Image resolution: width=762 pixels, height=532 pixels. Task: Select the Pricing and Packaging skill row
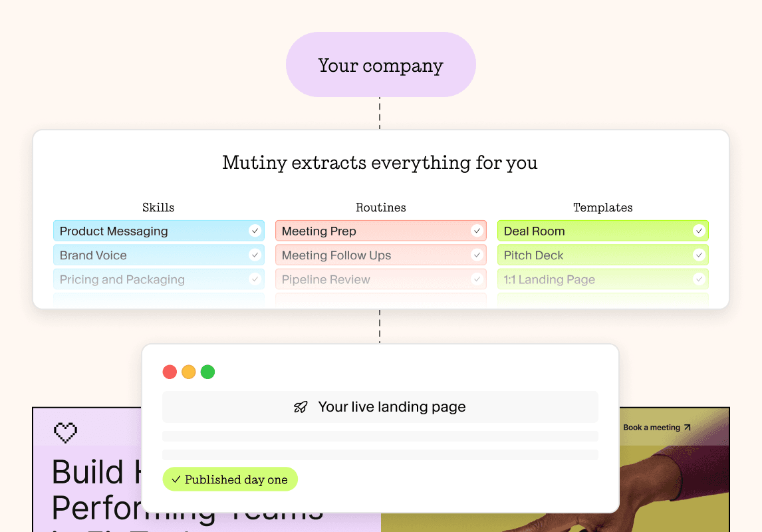coord(159,279)
